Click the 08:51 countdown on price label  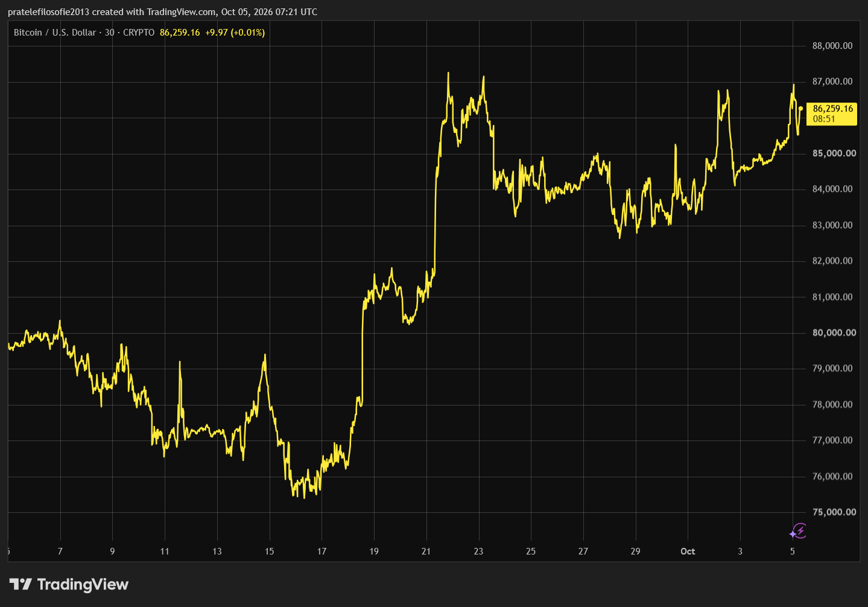point(824,119)
